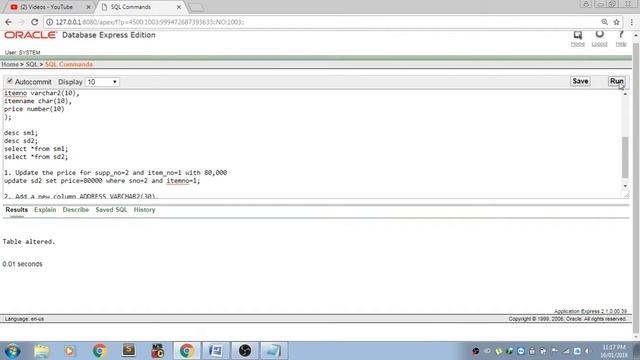Click the ORACLE logo
640x360 pixels.
[30, 35]
